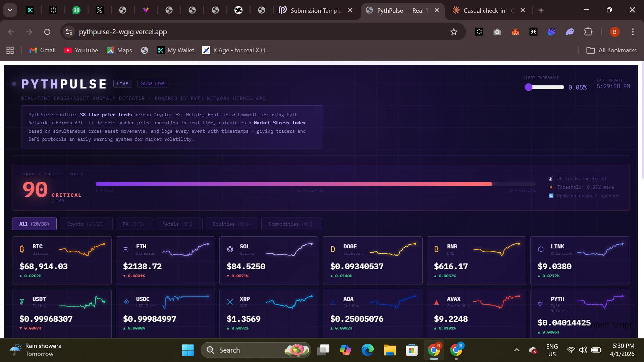Open the camera screenshot extension
This screenshot has width=644, height=362.
click(x=497, y=32)
